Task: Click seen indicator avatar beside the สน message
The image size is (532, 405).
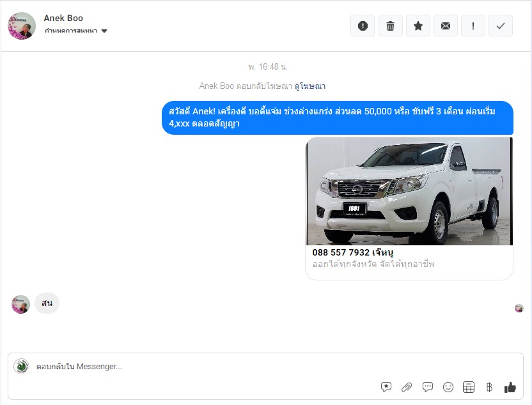Action: [519, 308]
